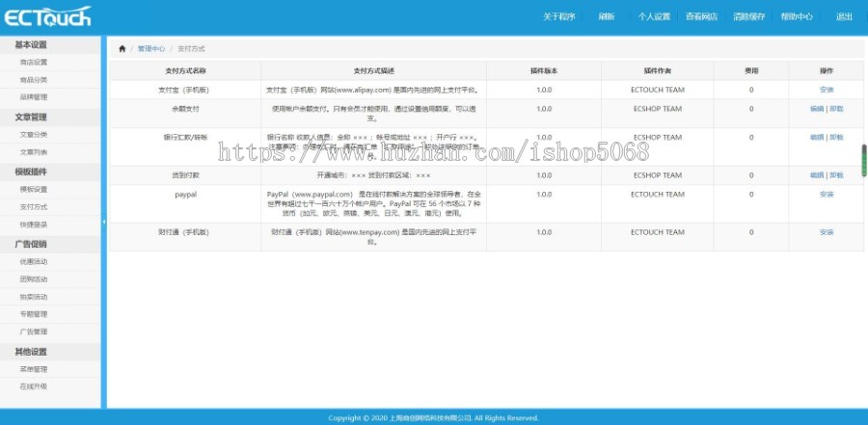Click the 财付通（手机版）name cell
This screenshot has width=868, height=425.
coord(185,237)
